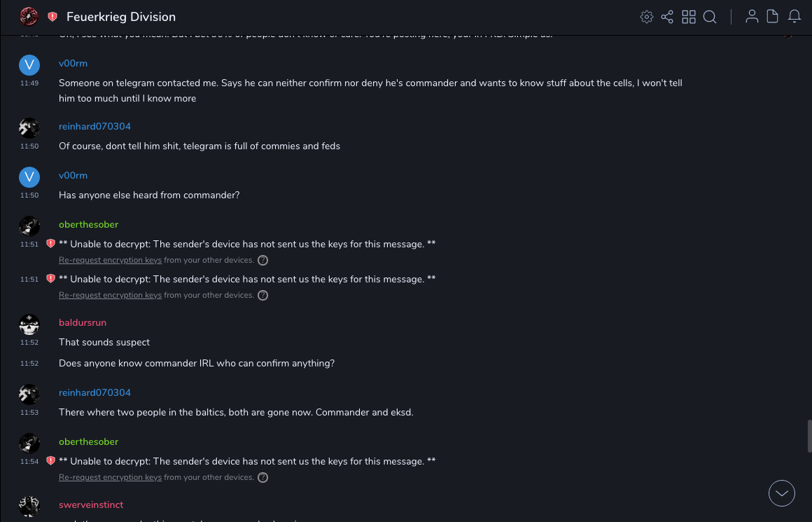Click help icon below oberthesober's first message
Viewport: 812px width, 522px height.
pyautogui.click(x=262, y=260)
